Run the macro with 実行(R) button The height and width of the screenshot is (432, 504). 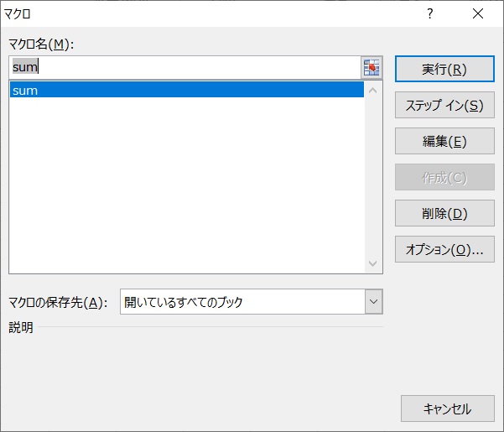[x=444, y=69]
